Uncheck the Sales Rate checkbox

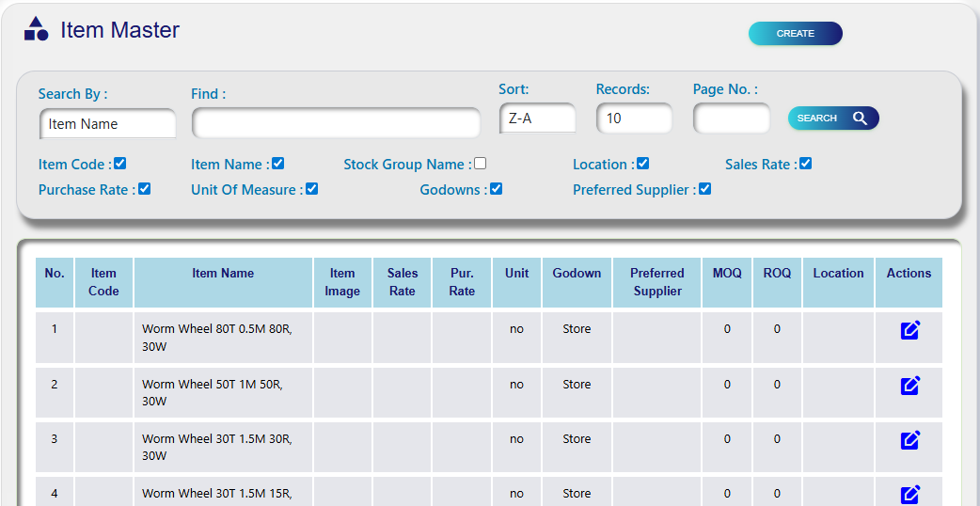pos(805,164)
